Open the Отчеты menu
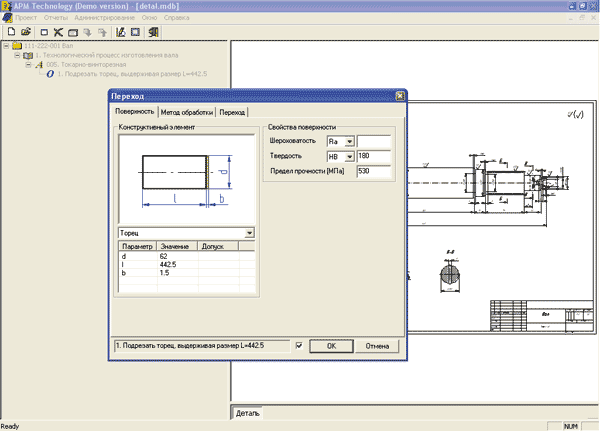Image resolution: width=600 pixels, height=431 pixels. click(x=56, y=19)
